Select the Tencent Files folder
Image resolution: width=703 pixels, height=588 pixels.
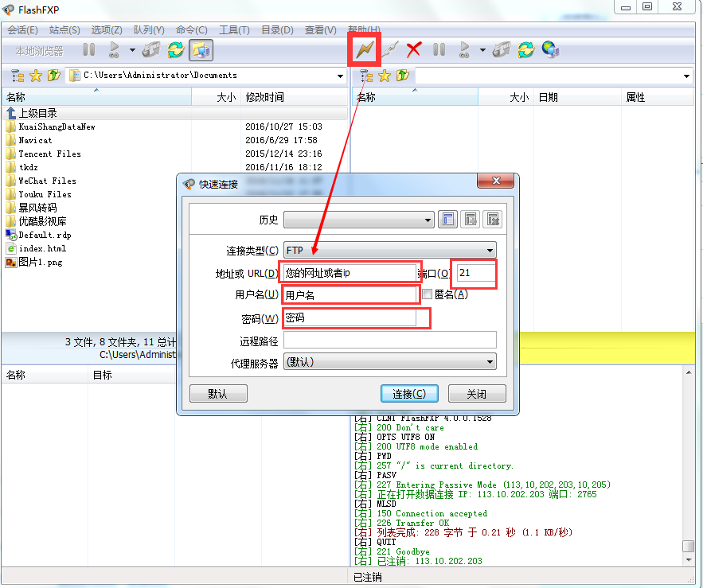[x=49, y=154]
